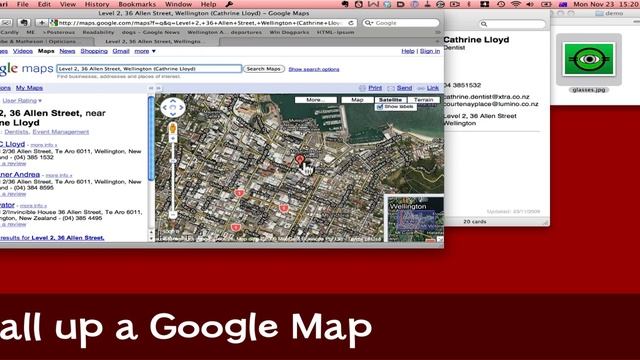Show hidden bookmarks via overflow chevron
640x360 pixels.
[x=438, y=32]
